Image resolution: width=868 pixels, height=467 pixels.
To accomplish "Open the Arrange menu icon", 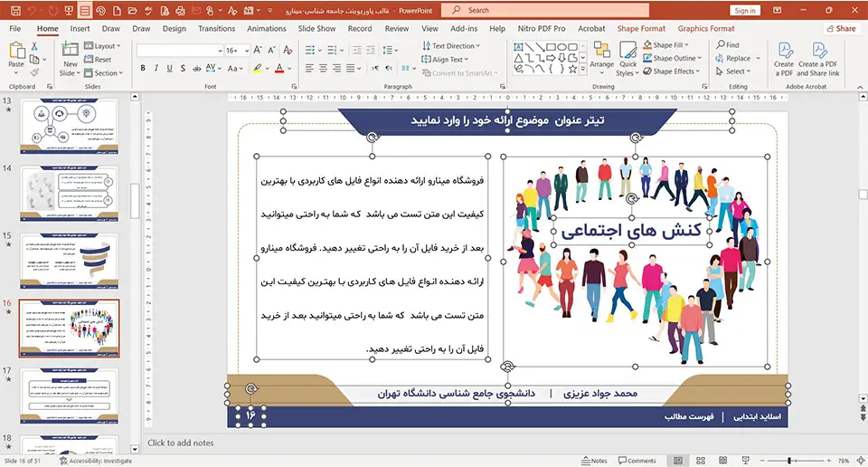I will [x=602, y=51].
